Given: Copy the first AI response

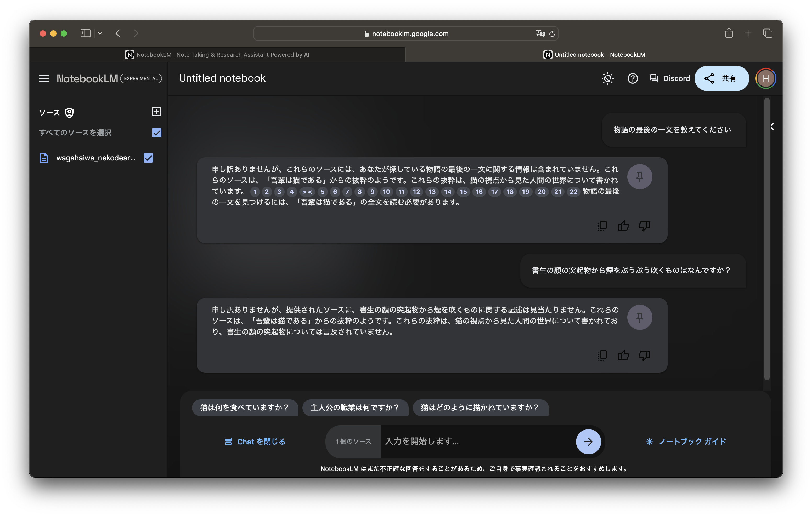Looking at the screenshot, I should coord(602,226).
